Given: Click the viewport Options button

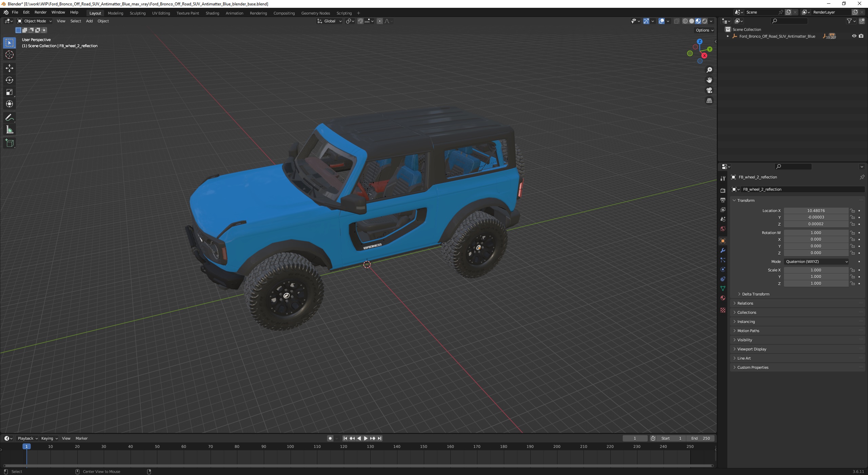Looking at the screenshot, I should coord(704,30).
